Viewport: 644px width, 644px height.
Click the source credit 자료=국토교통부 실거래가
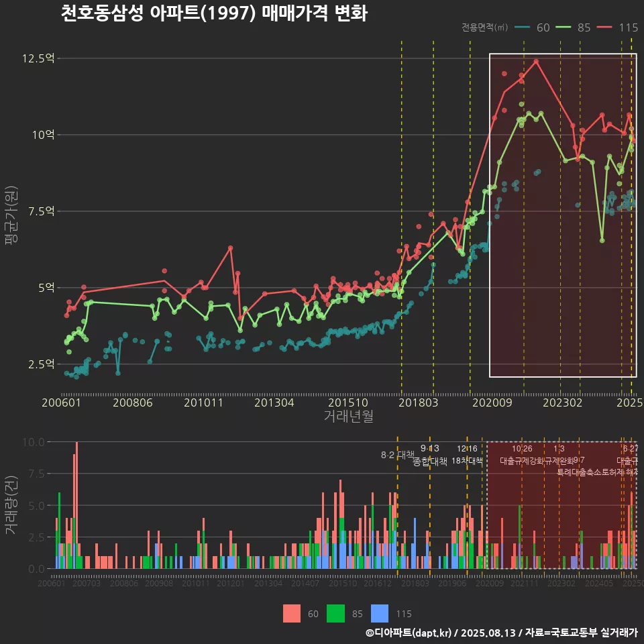(581, 633)
